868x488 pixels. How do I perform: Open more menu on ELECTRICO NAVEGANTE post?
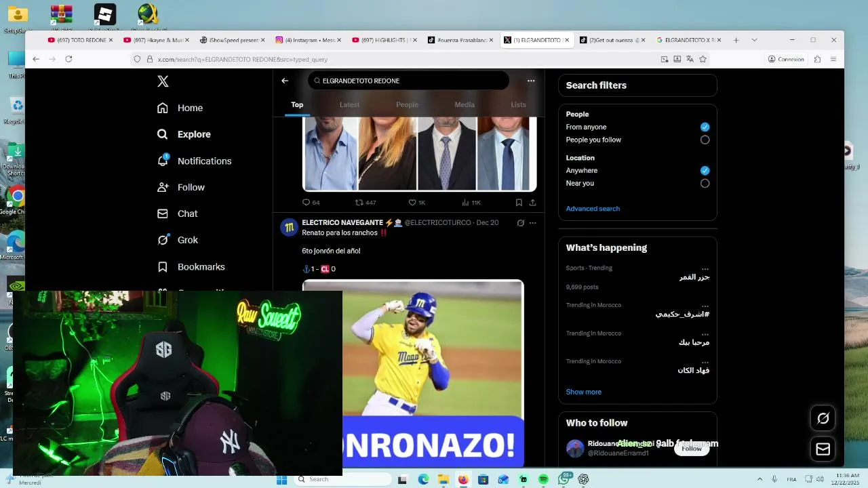pos(532,222)
